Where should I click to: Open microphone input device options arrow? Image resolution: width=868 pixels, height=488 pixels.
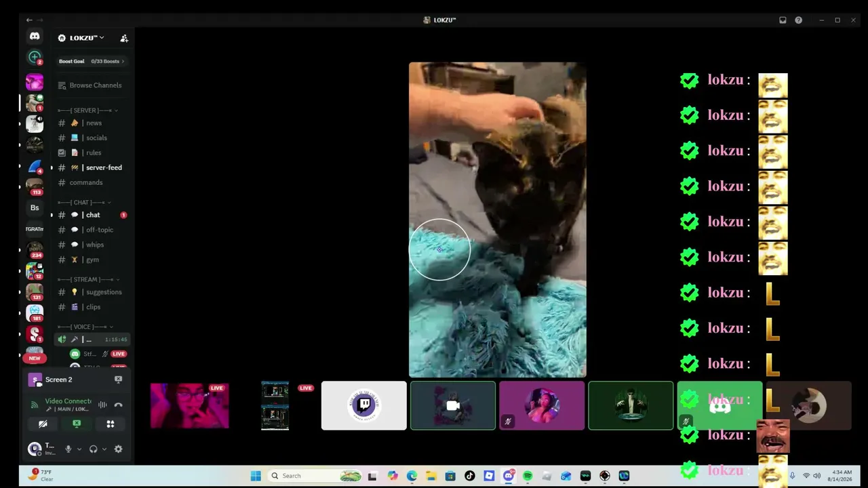click(x=79, y=449)
